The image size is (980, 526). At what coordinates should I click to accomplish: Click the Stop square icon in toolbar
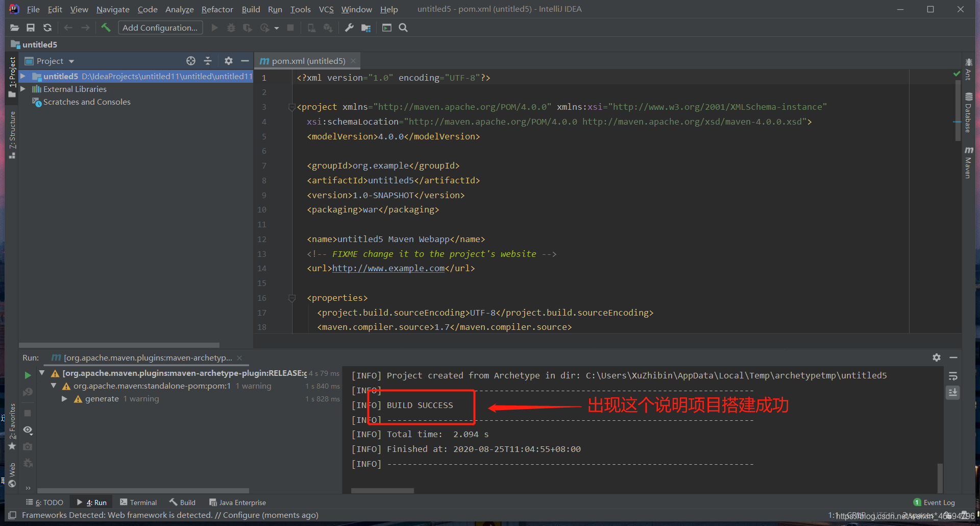[290, 28]
